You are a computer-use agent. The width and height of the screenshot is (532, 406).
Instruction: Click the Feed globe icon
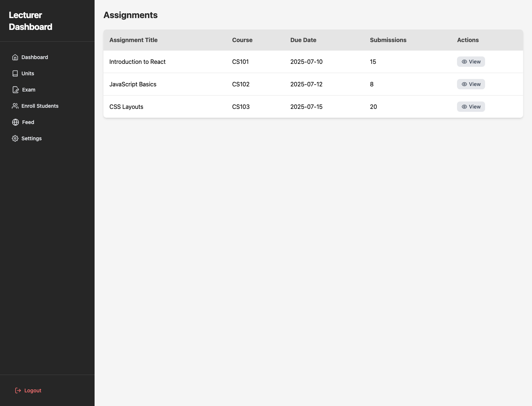[x=16, y=122]
